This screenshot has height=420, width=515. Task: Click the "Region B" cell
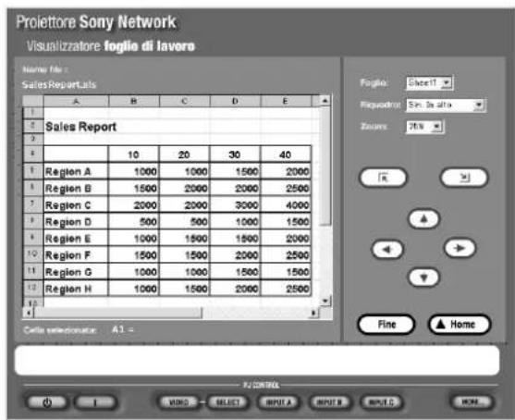[x=76, y=188]
